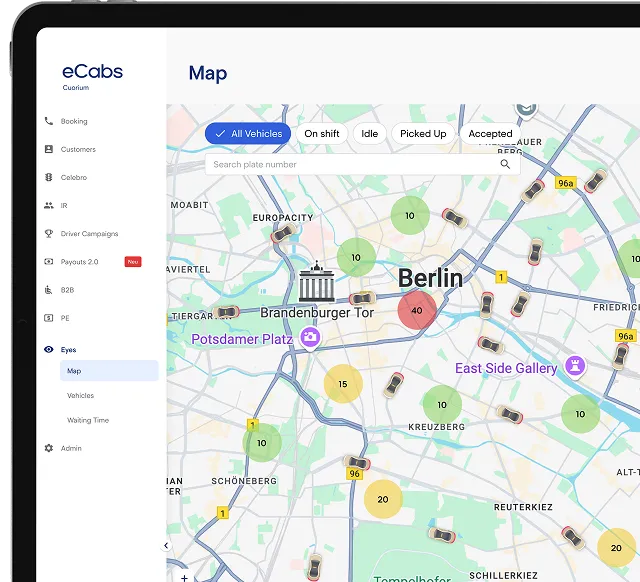Toggle the On shift filter chip
The width and height of the screenshot is (640, 582).
tap(322, 133)
